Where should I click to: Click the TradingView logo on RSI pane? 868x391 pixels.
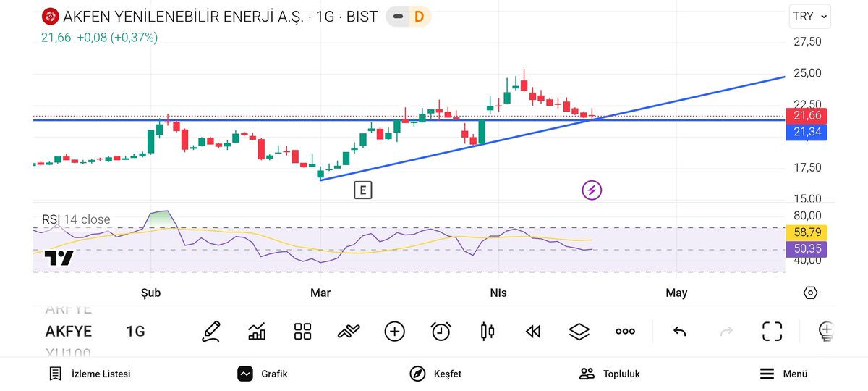[x=59, y=258]
